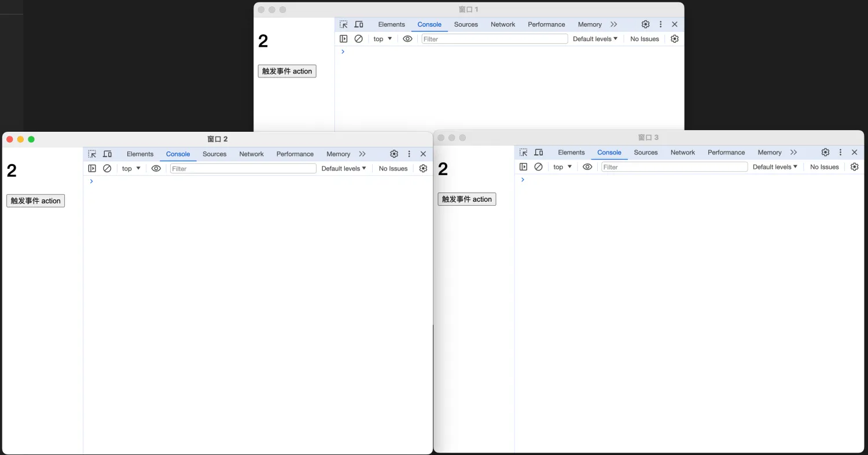This screenshot has width=868, height=455.
Task: Open DevTools settings gear in 窗口 2 tab bar
Action: coord(394,154)
